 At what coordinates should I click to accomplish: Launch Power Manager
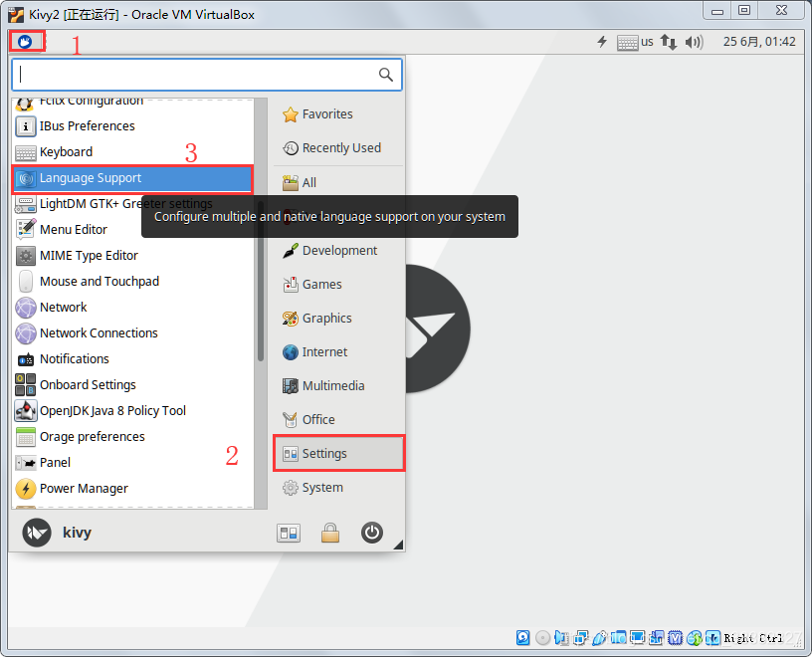[132, 489]
